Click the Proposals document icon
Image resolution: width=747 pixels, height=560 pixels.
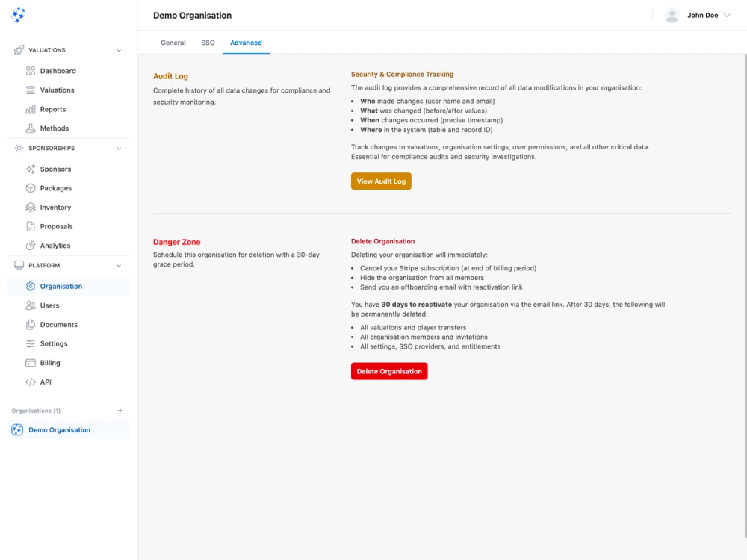click(31, 226)
